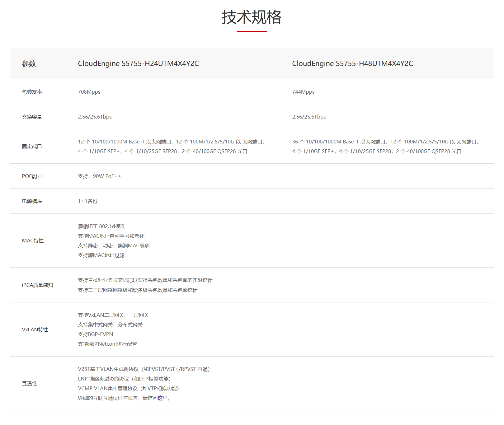This screenshot has height=425, width=504.
Task: Click the 2.56/25.6Tbps value under H24UTM4X4Y2C
Action: point(95,117)
